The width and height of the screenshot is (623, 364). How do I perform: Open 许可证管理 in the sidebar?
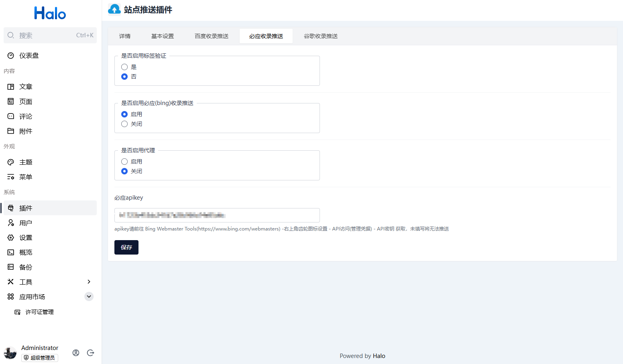point(39,312)
